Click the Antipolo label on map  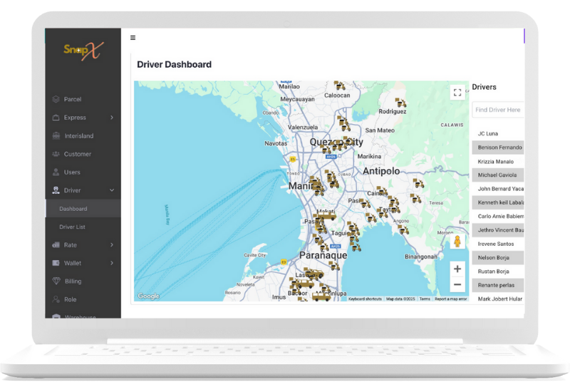pos(381,171)
